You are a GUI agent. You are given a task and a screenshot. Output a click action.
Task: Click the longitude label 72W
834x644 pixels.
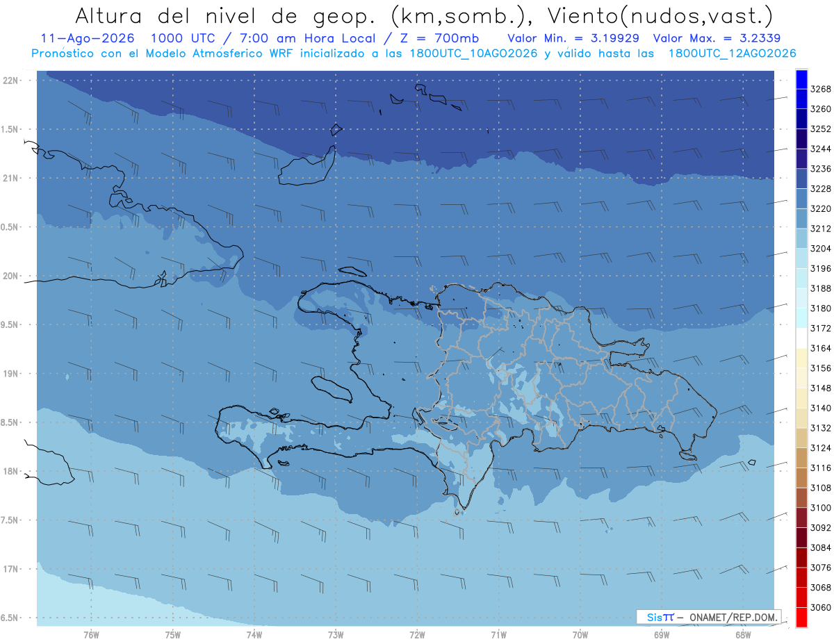(x=417, y=635)
